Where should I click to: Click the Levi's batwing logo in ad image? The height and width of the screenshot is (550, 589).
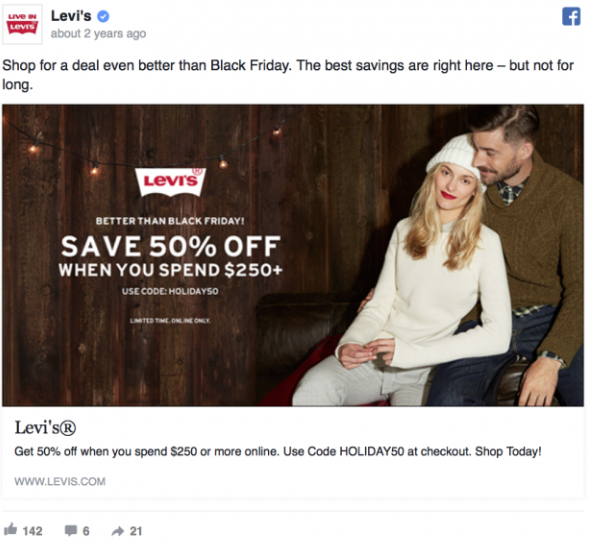pos(170,182)
